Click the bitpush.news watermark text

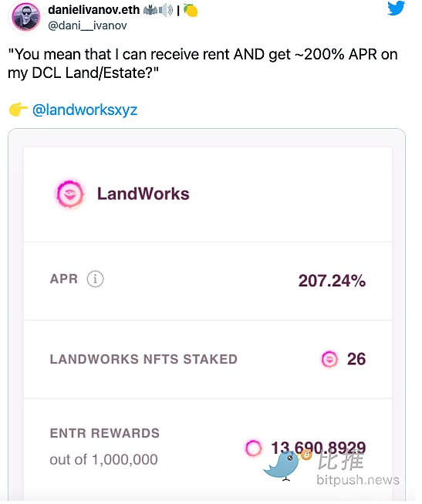coord(358,480)
